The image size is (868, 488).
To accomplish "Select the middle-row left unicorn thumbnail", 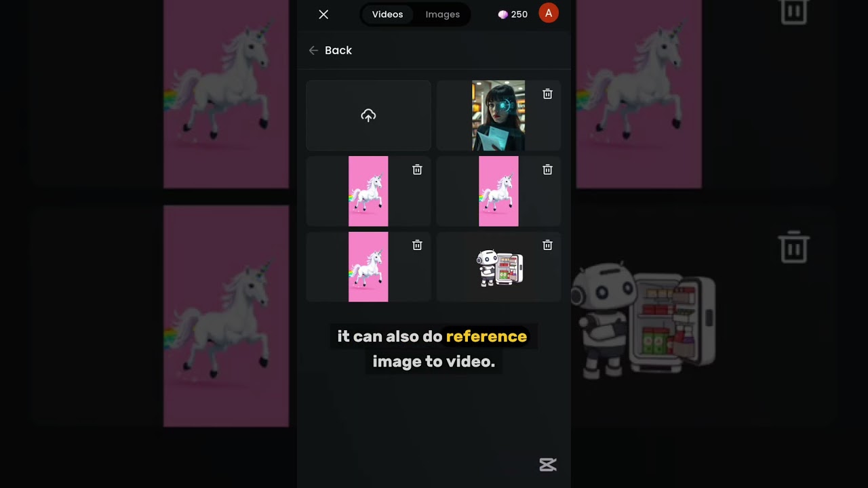I will pos(368,191).
